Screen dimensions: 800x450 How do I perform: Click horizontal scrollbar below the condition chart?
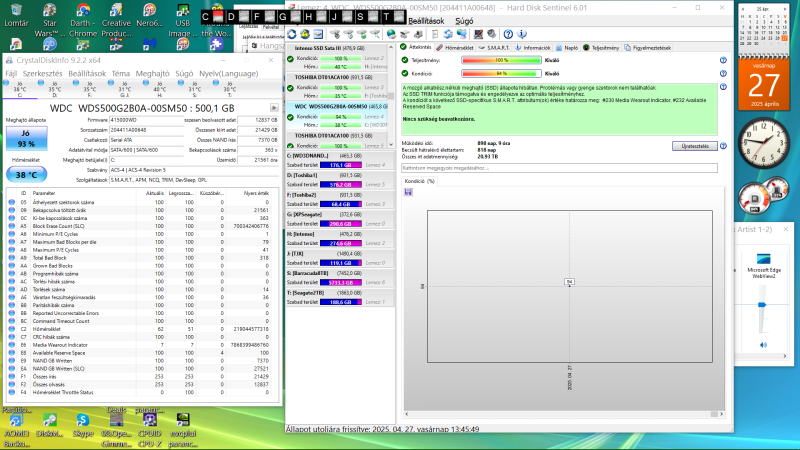tap(564, 414)
